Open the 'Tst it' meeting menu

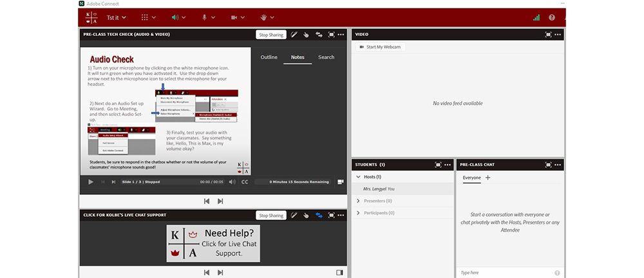(x=116, y=17)
